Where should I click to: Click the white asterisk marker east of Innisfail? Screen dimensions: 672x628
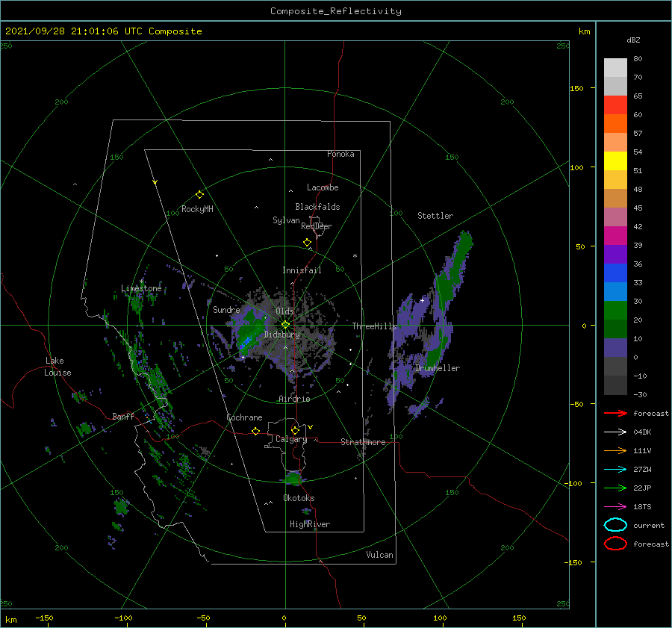coord(355,256)
